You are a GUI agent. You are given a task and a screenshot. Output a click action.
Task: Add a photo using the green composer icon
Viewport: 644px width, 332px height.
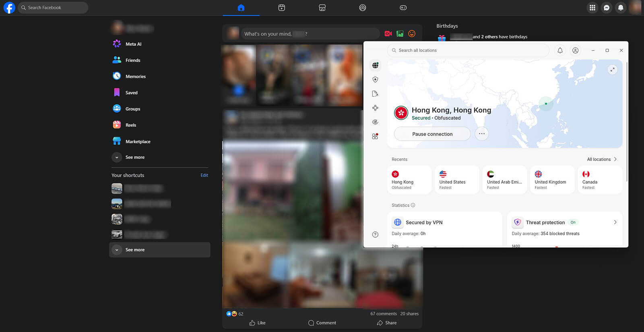[x=400, y=34]
